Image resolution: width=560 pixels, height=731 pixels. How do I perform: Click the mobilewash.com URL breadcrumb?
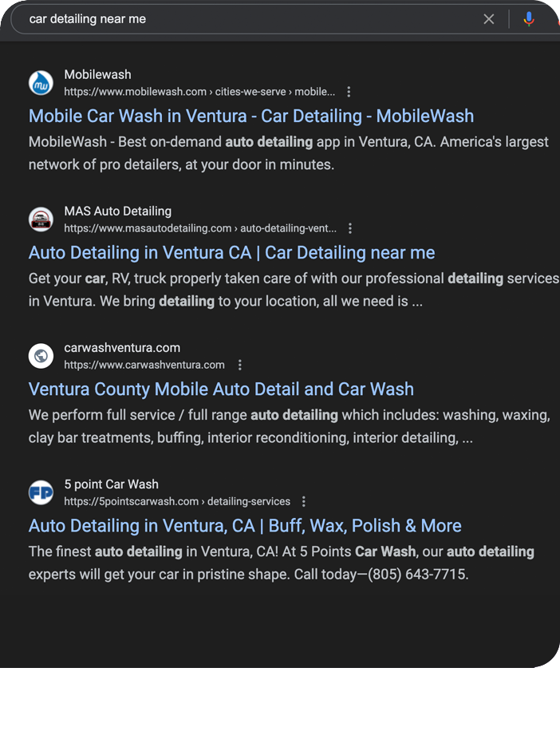[199, 92]
